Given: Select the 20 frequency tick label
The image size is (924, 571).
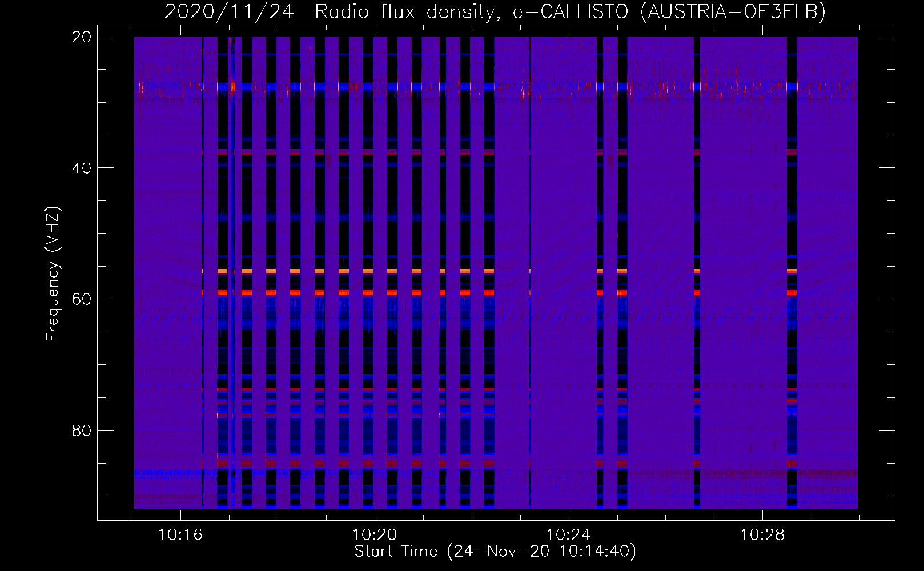Looking at the screenshot, I should click(x=82, y=37).
